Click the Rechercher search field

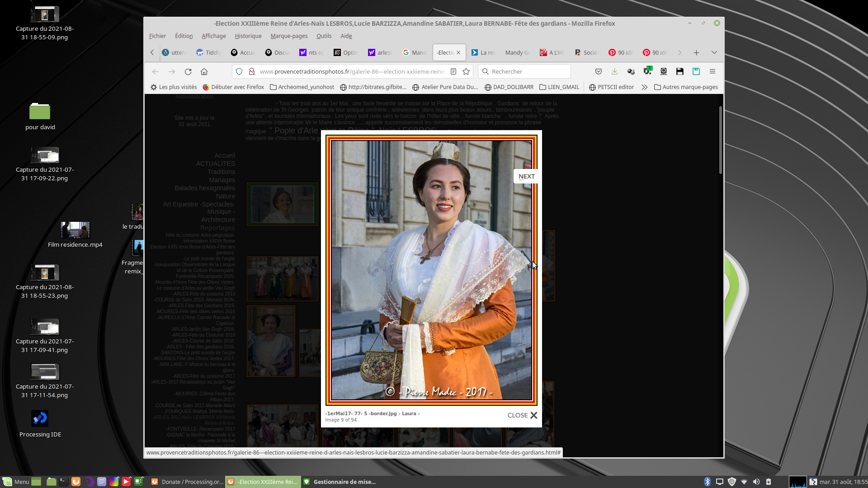click(x=524, y=71)
